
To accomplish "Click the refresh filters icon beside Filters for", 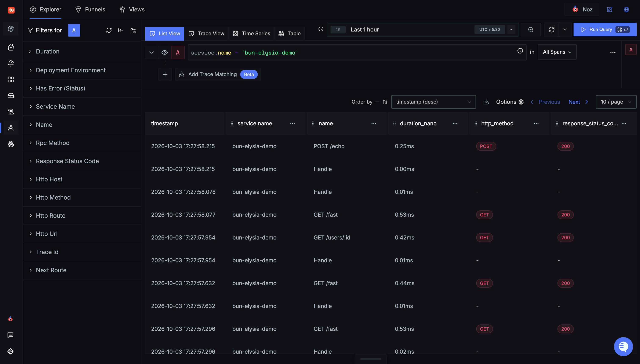I will tap(109, 30).
